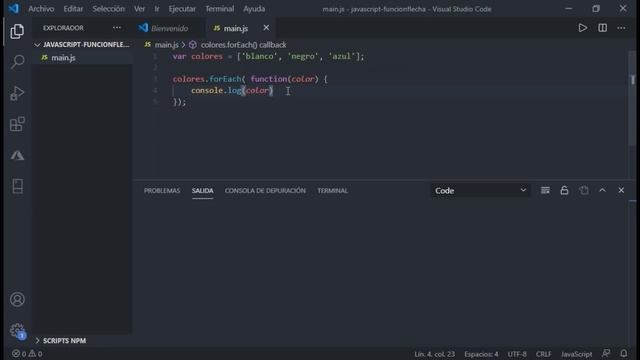Click the editor vertical scrollbar

632,98
